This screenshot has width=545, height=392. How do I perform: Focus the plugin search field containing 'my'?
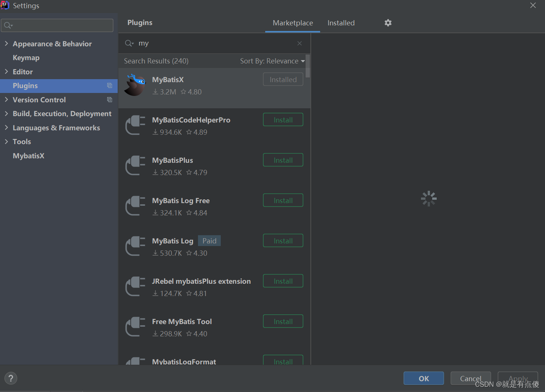click(214, 43)
